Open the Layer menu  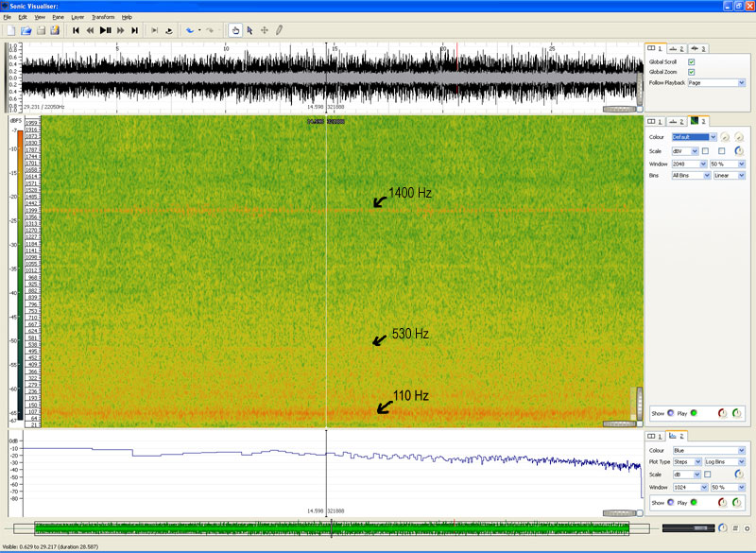(x=77, y=17)
